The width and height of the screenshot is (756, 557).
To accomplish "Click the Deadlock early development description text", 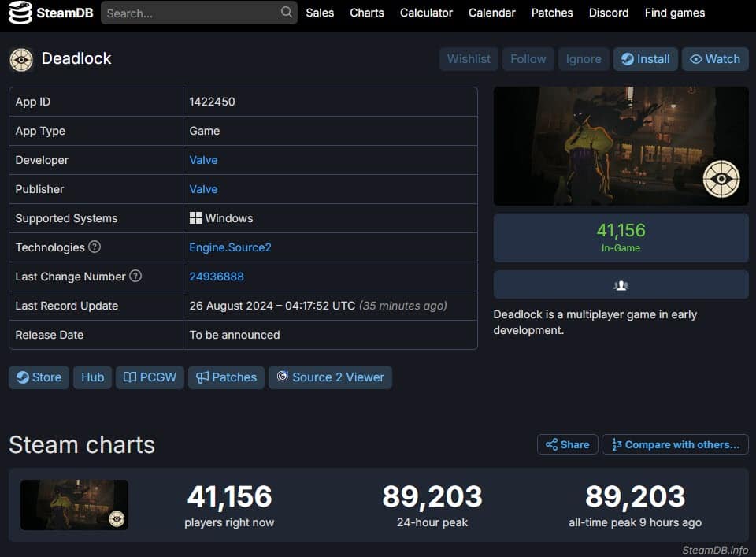I will [595, 322].
